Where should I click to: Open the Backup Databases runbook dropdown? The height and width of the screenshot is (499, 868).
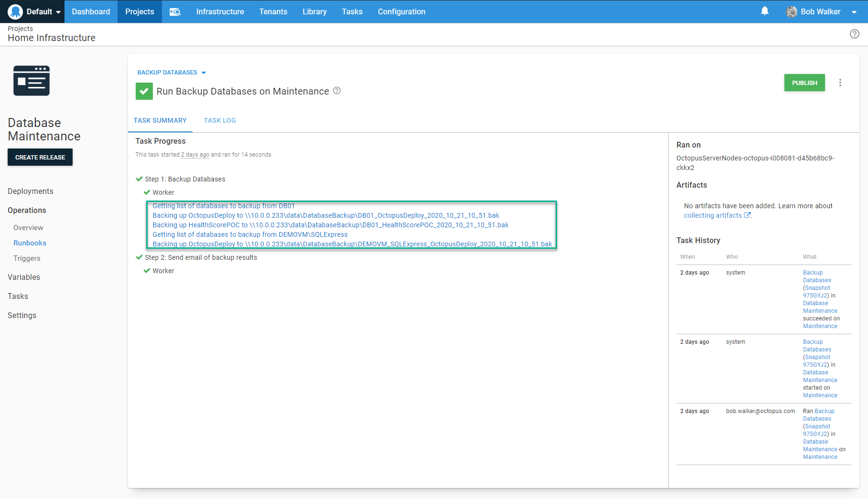[171, 73]
